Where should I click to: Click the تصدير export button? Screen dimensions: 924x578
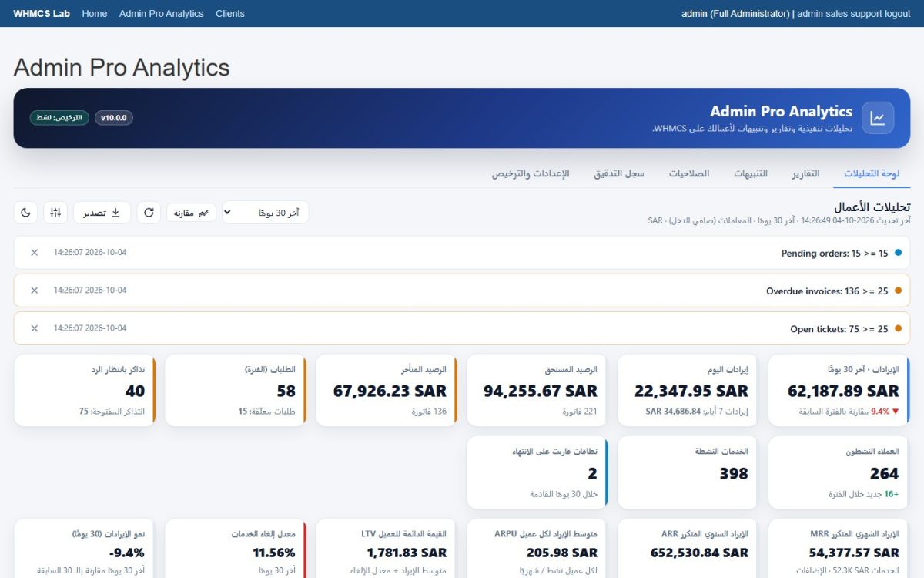[102, 212]
